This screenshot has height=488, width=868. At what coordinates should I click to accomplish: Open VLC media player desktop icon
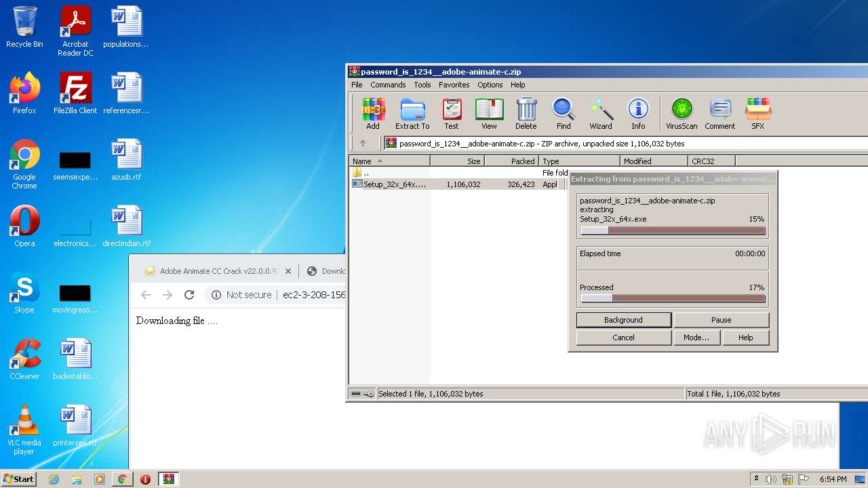tap(24, 430)
